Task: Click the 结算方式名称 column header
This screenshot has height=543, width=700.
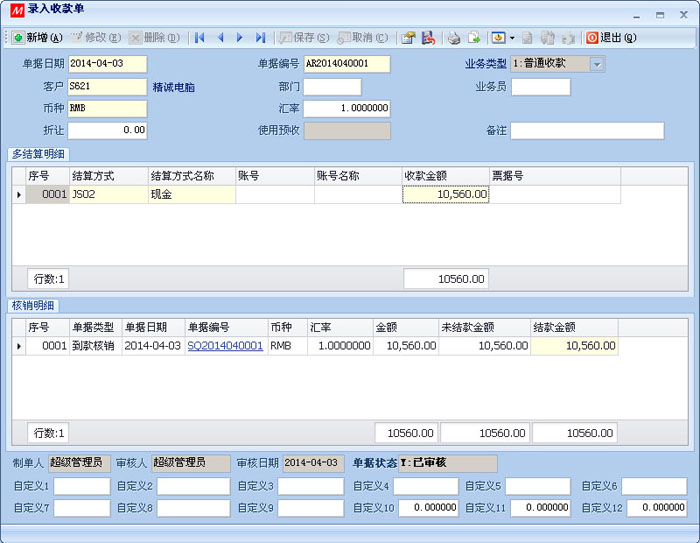Action: click(192, 176)
